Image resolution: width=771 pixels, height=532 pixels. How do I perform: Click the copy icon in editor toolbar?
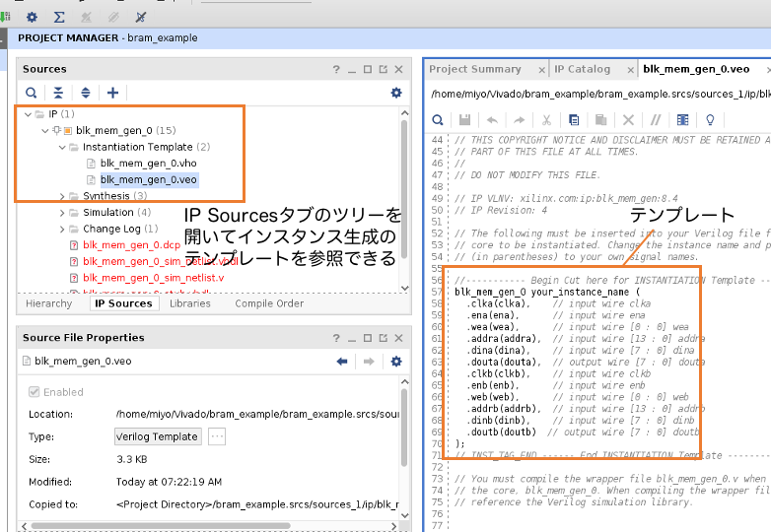(574, 119)
